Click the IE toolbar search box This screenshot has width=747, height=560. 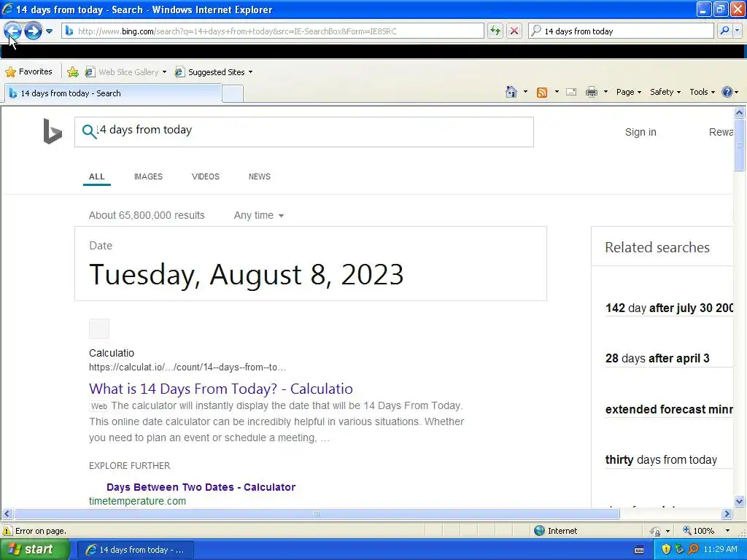click(622, 31)
